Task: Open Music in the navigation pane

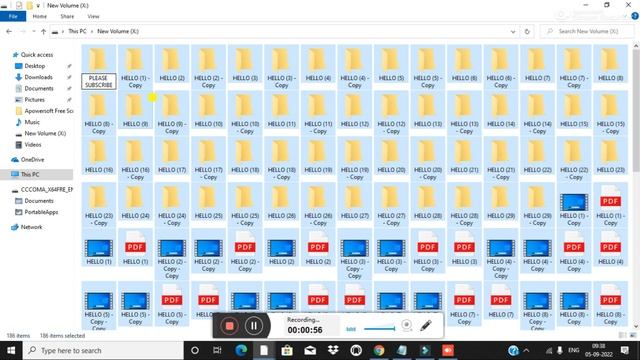Action: tap(32, 122)
